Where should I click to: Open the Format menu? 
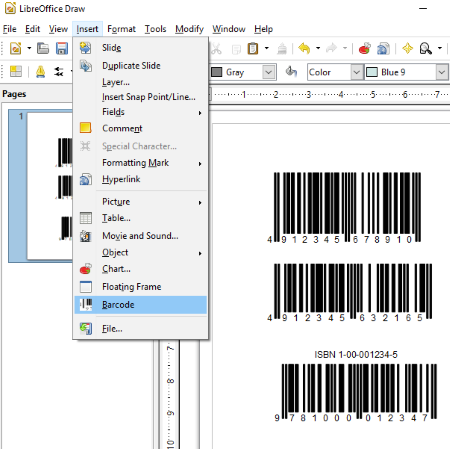coord(121,29)
